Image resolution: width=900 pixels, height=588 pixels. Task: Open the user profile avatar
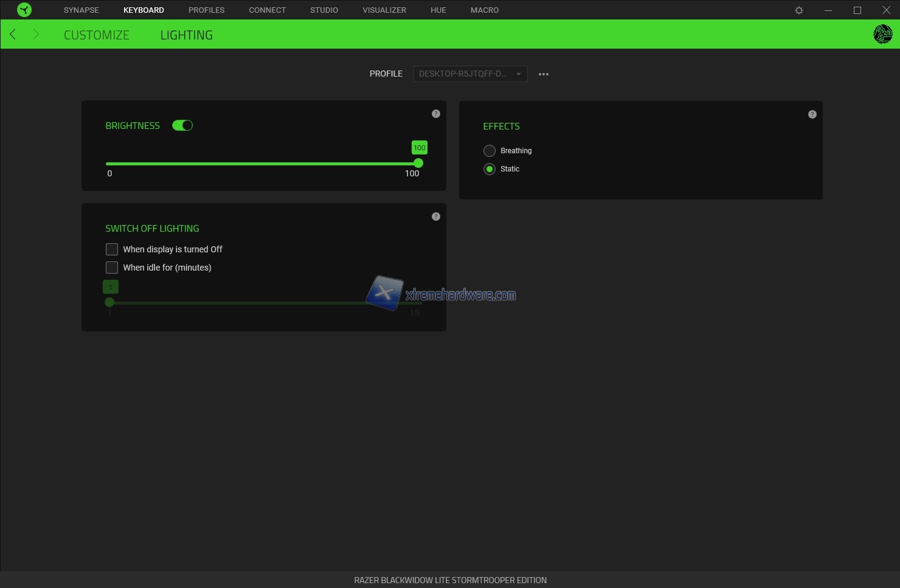[882, 35]
